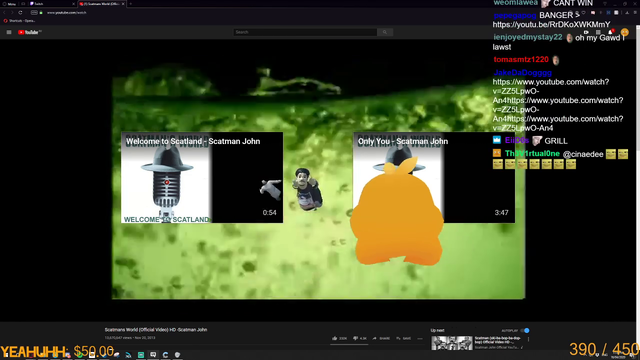Image resolution: width=640 pixels, height=360 pixels.
Task: Open the chat bubble taskbar icon
Action: pyautogui.click(x=153, y=355)
